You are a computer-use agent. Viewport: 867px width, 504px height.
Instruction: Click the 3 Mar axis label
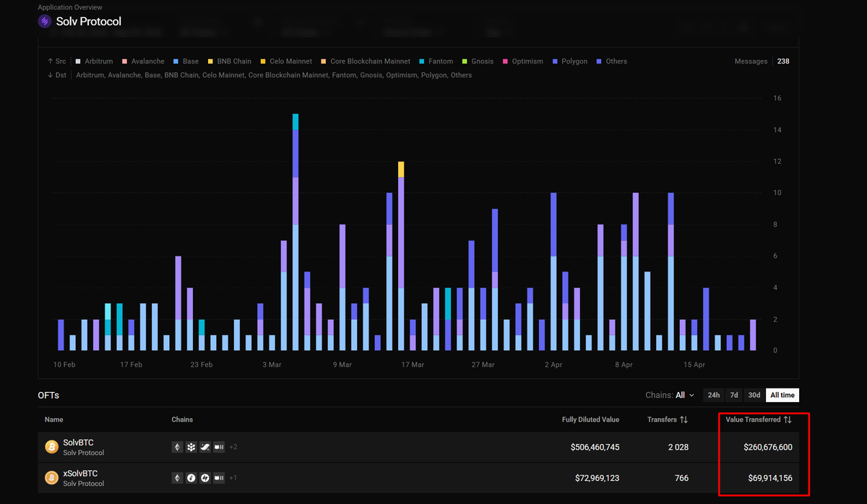(272, 365)
